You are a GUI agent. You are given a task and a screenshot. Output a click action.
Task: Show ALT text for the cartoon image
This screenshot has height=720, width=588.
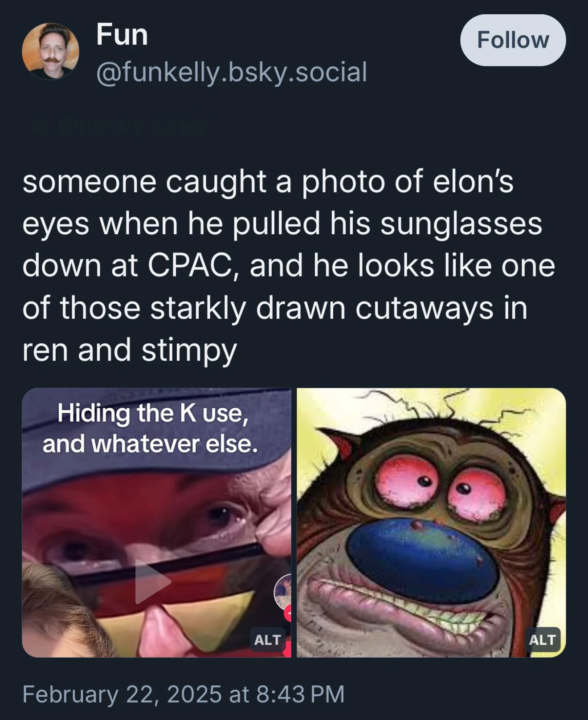click(542, 639)
